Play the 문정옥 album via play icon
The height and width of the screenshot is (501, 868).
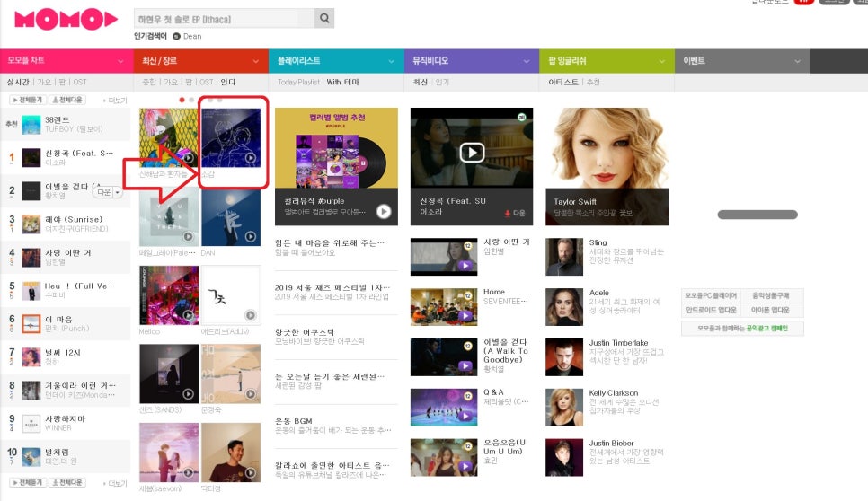[251, 394]
